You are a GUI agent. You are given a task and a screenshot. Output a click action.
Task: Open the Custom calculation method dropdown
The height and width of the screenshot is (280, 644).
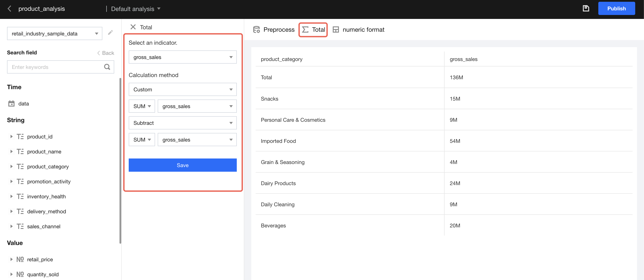coord(183,89)
